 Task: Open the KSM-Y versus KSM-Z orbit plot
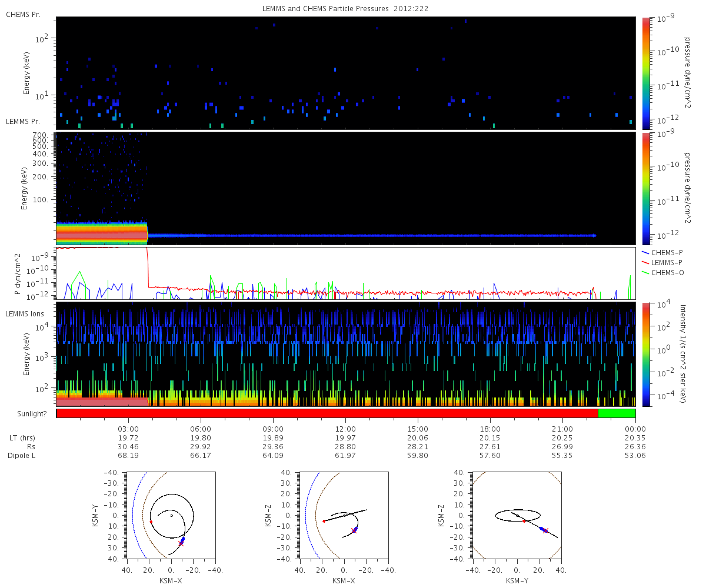tap(517, 515)
